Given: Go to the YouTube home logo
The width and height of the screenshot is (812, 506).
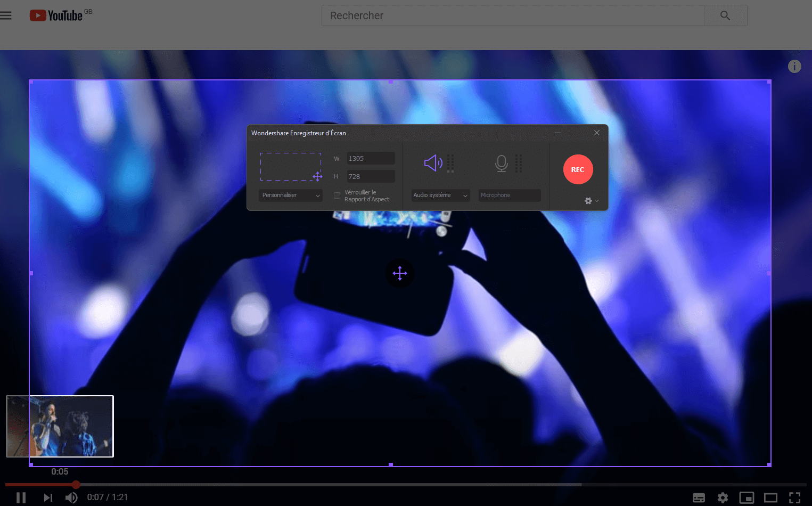Looking at the screenshot, I should [56, 15].
